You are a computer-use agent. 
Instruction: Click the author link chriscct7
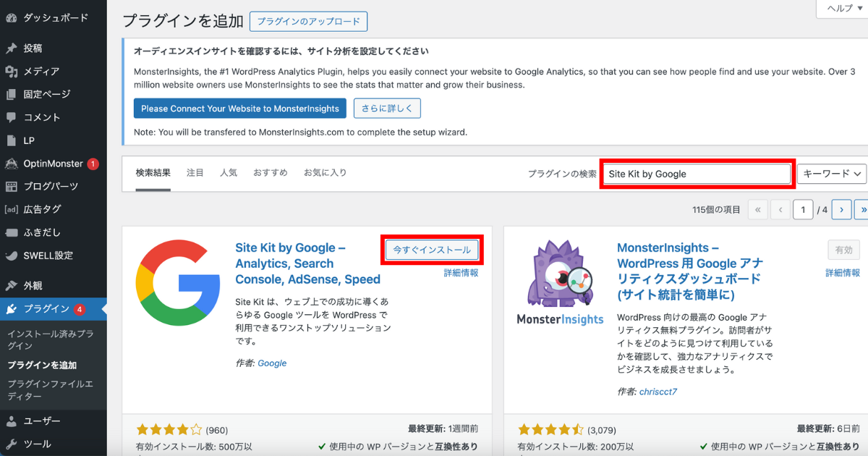click(x=658, y=392)
